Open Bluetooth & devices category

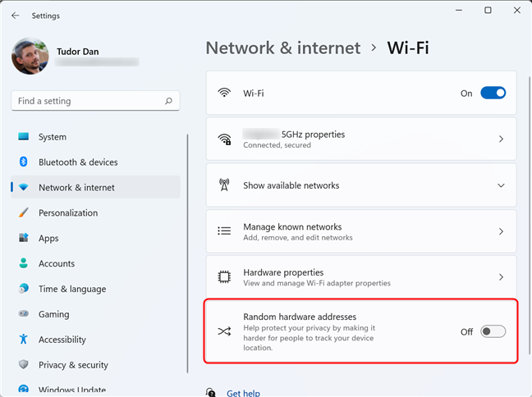[x=95, y=162]
